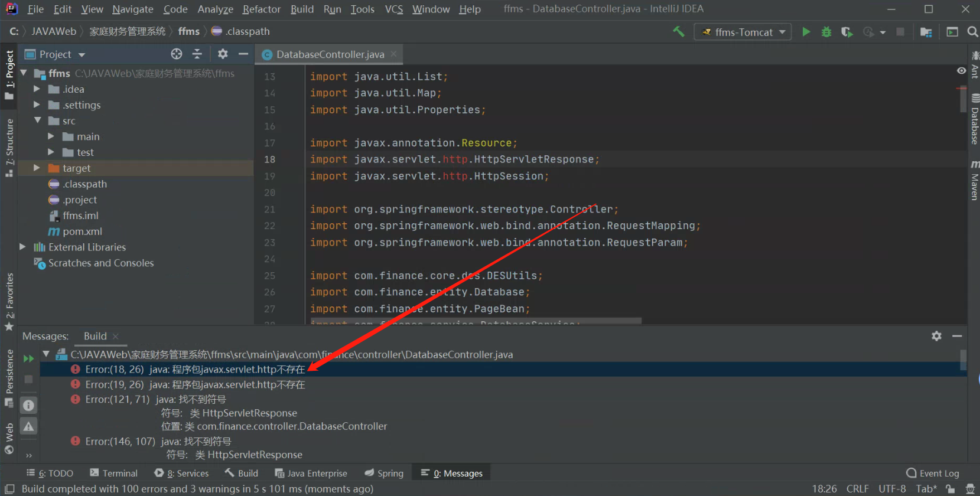Click the editor error stripe red marker
Viewport: 980px width, 496px height.
click(x=961, y=88)
